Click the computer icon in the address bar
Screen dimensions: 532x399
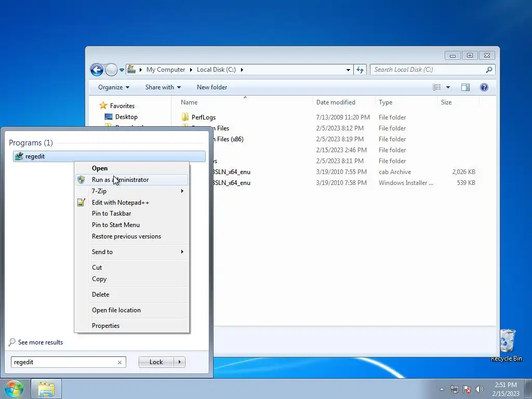point(131,70)
